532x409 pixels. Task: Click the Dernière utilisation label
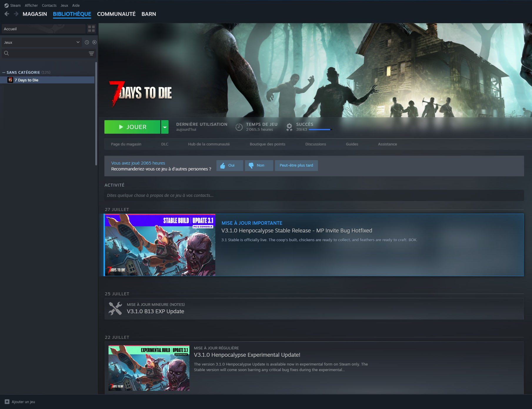[202, 124]
